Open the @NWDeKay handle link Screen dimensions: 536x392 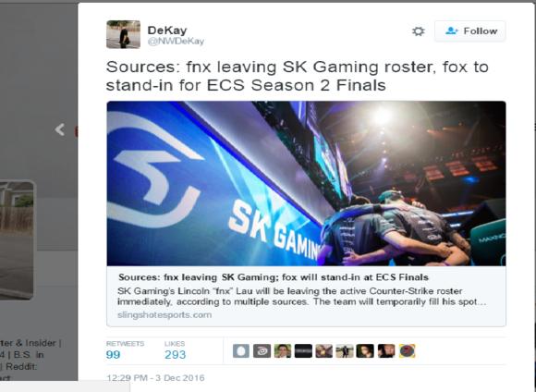click(176, 42)
